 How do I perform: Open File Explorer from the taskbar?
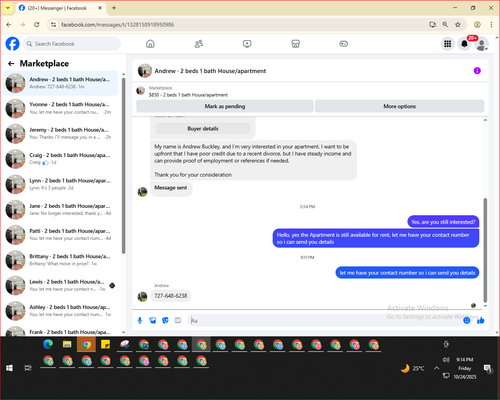(x=67, y=344)
